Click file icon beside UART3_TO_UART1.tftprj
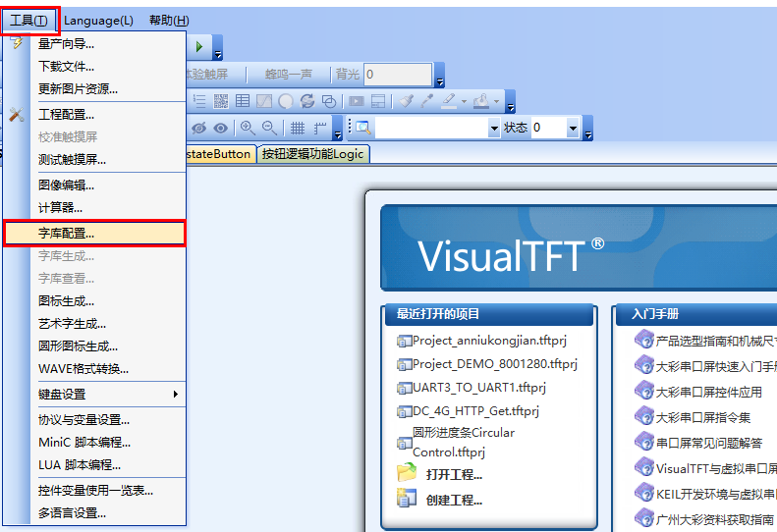777x532 pixels. [x=405, y=388]
